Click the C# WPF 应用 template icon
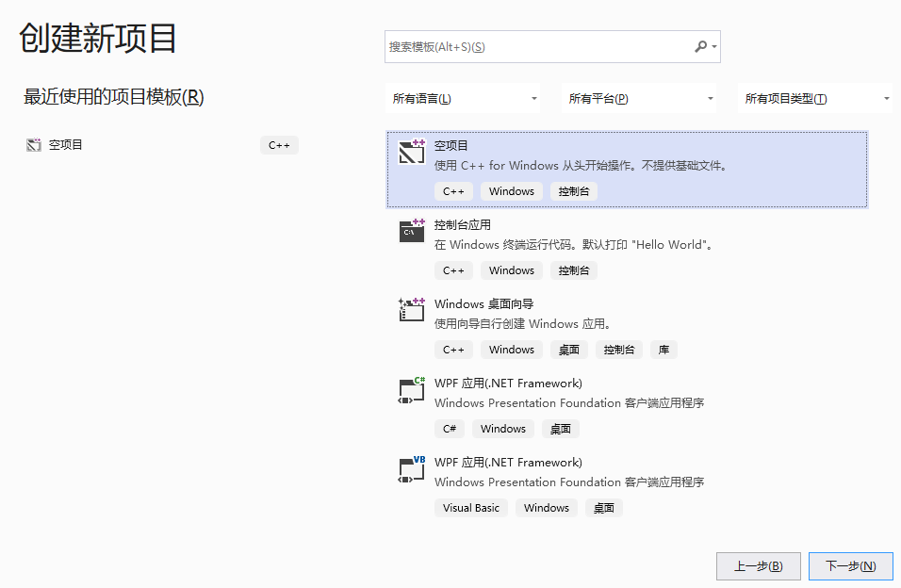This screenshot has width=901, height=588. [x=412, y=390]
